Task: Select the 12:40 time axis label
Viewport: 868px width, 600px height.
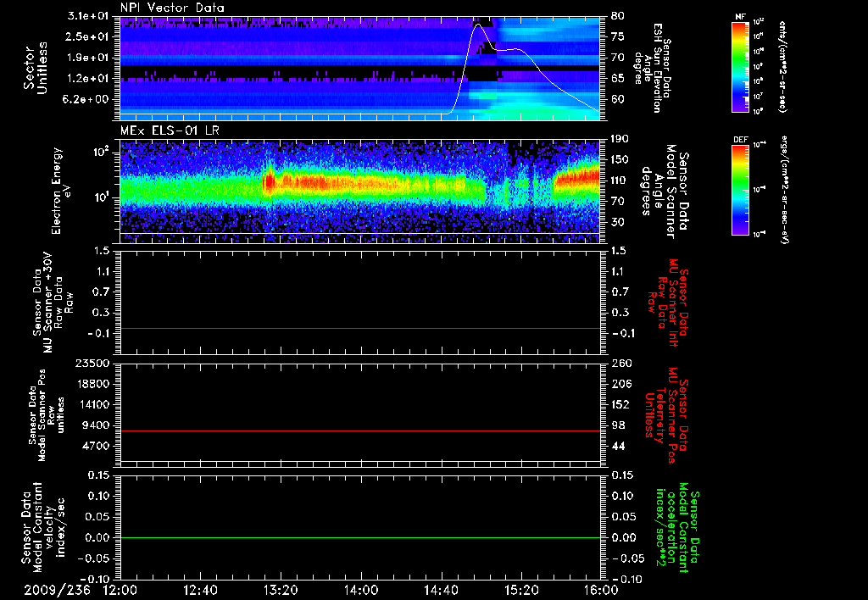Action: (200, 590)
